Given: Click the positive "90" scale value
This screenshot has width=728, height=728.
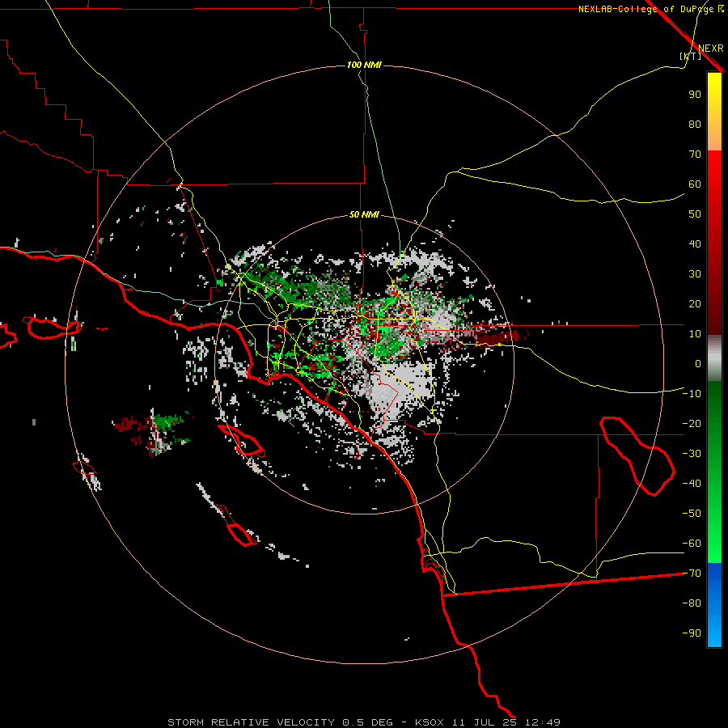Looking at the screenshot, I should coord(695,95).
